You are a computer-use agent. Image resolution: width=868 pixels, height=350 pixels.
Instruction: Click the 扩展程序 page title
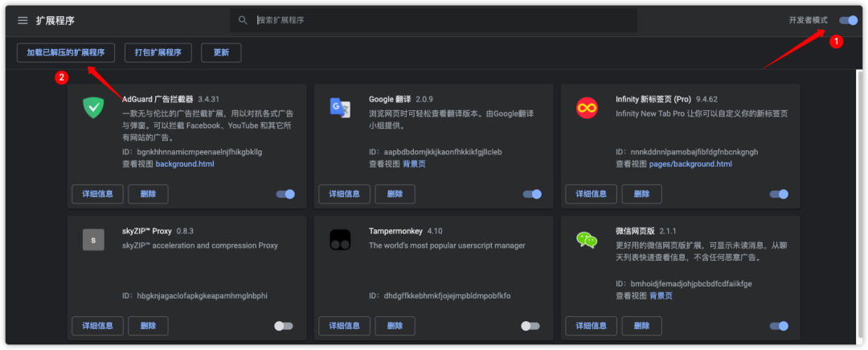(x=55, y=20)
